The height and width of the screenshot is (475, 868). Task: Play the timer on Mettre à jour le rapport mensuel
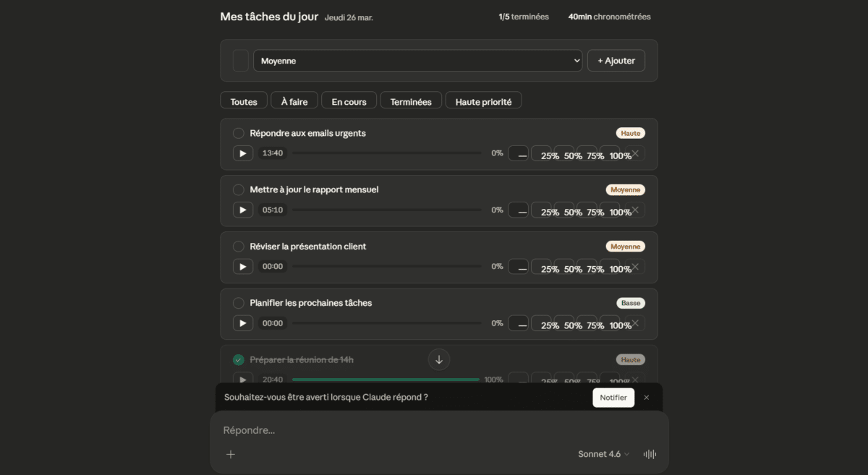pyautogui.click(x=243, y=210)
